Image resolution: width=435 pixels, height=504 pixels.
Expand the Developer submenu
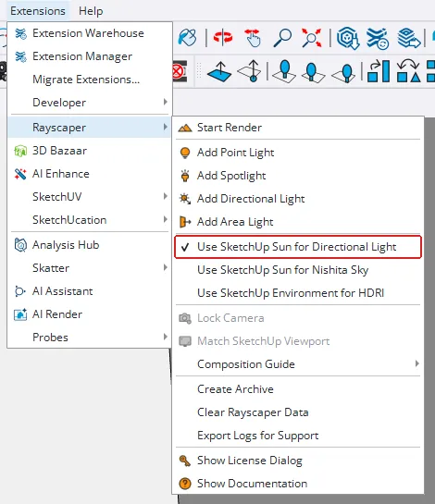click(90, 103)
